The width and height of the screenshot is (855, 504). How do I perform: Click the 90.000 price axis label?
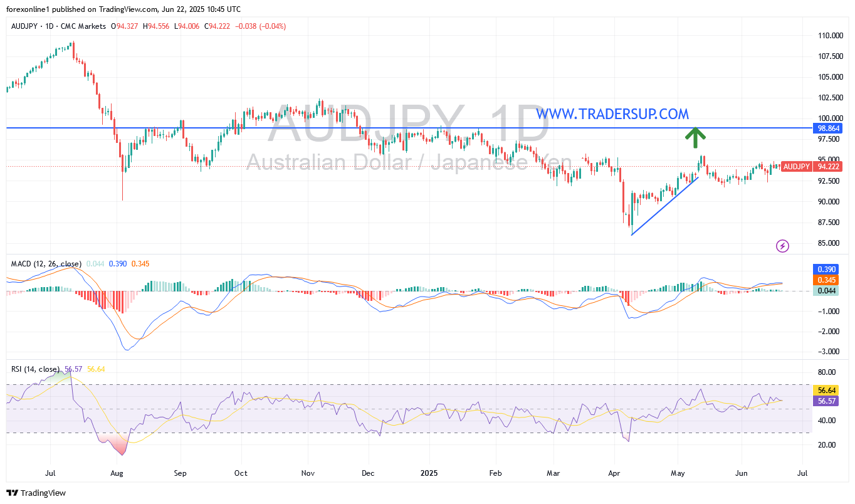click(830, 201)
